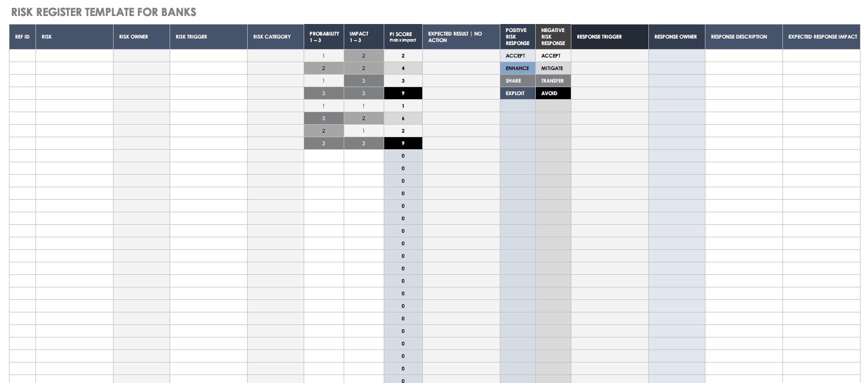Image resolution: width=868 pixels, height=383 pixels.
Task: Select the EXPECTED RESPONSE IMPACT header
Action: coord(821,37)
